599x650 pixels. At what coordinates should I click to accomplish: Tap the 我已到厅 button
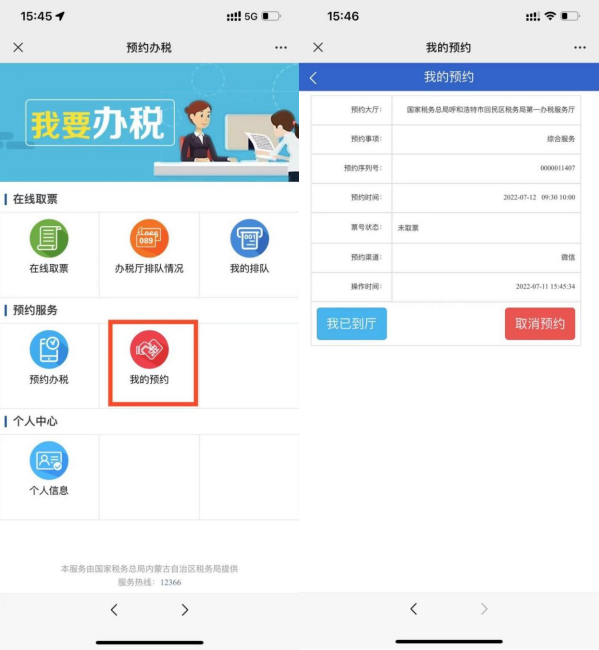pos(352,324)
